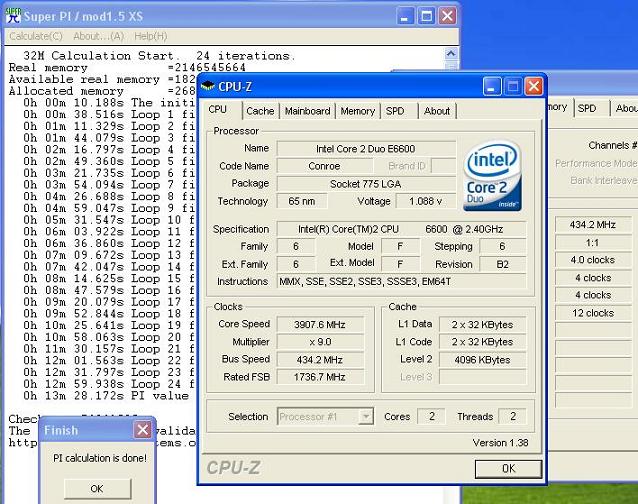The width and height of the screenshot is (638, 504).
Task: Click the Package value Socket 775 LGA
Action: tap(366, 184)
